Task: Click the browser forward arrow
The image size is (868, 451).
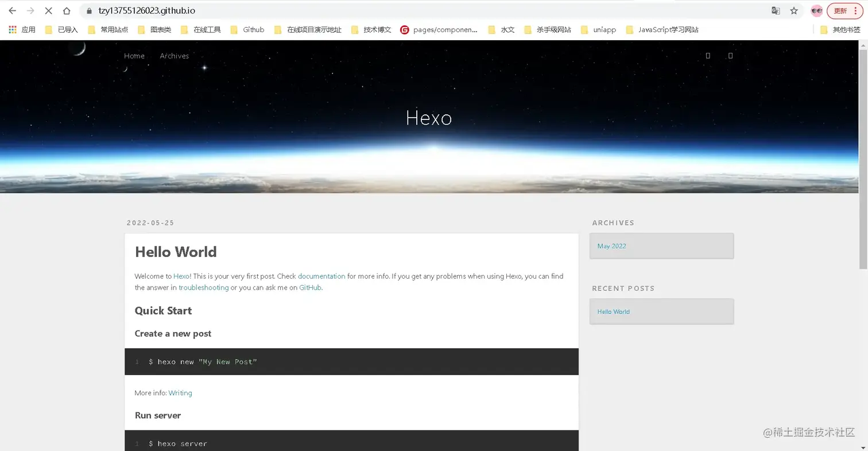Action: tap(30, 10)
